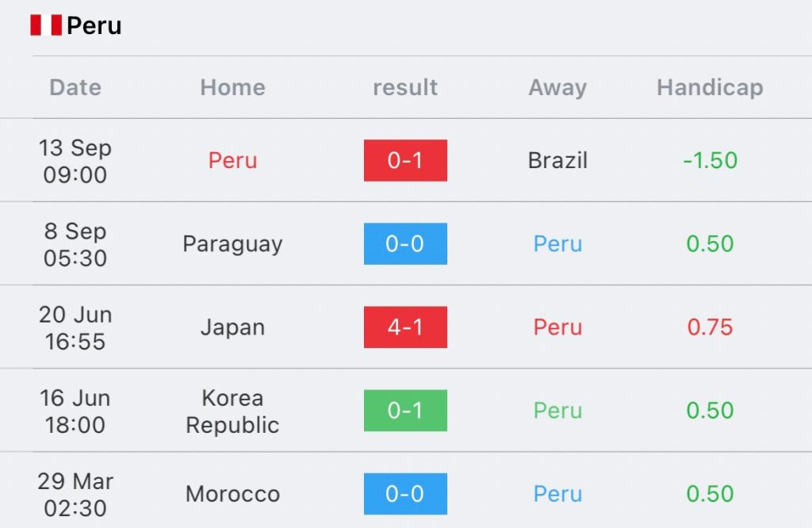The image size is (812, 528).
Task: Click Paraguay in the Home column
Action: [233, 244]
